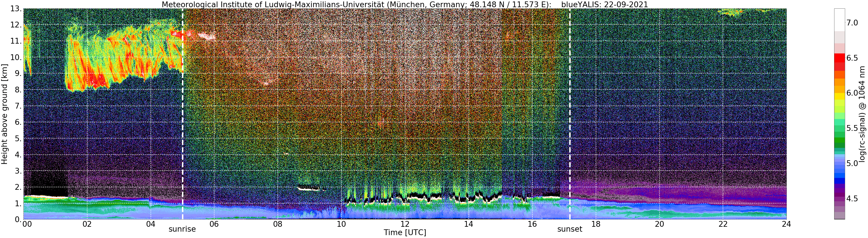Click the x-axis tick label 08
The height and width of the screenshot is (238, 868).
(x=278, y=224)
